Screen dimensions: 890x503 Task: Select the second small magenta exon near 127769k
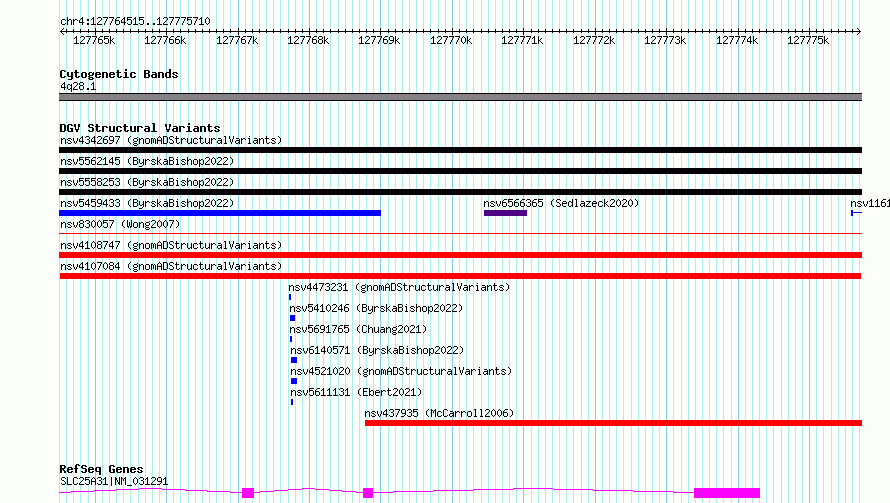click(x=368, y=493)
